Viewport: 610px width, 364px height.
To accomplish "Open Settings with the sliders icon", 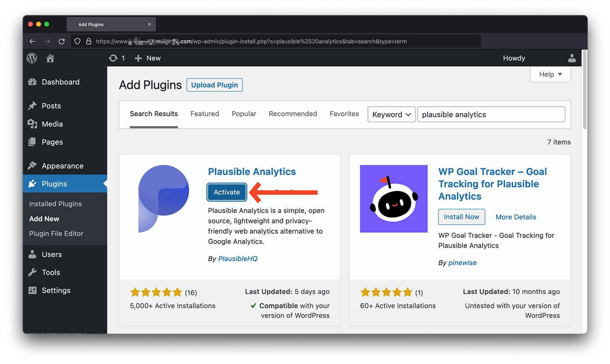I will (x=32, y=290).
